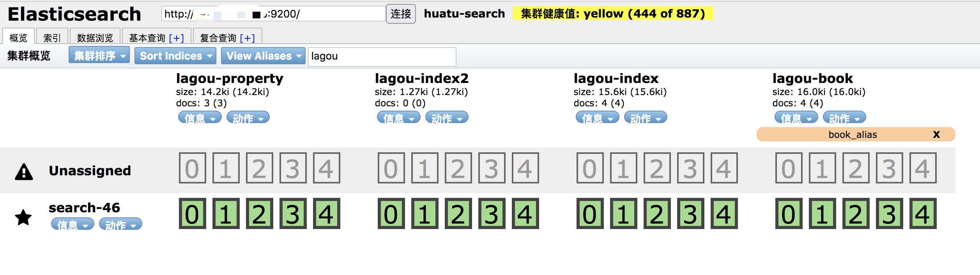The width and height of the screenshot is (980, 275).
Task: Expand the 集群排序 dropdown
Action: [99, 56]
